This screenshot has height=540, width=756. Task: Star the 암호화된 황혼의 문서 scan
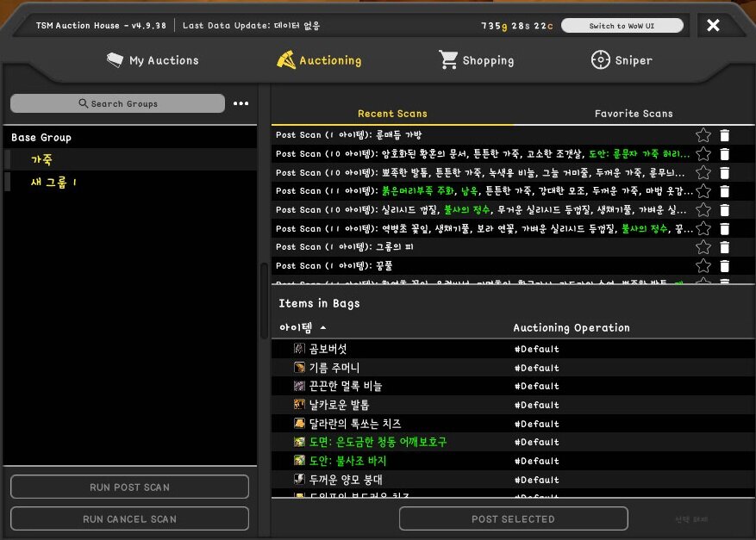coord(703,154)
